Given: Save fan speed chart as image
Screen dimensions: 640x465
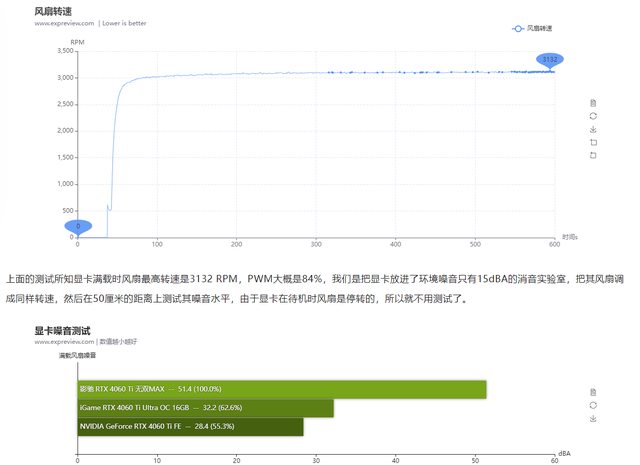Looking at the screenshot, I should [593, 129].
